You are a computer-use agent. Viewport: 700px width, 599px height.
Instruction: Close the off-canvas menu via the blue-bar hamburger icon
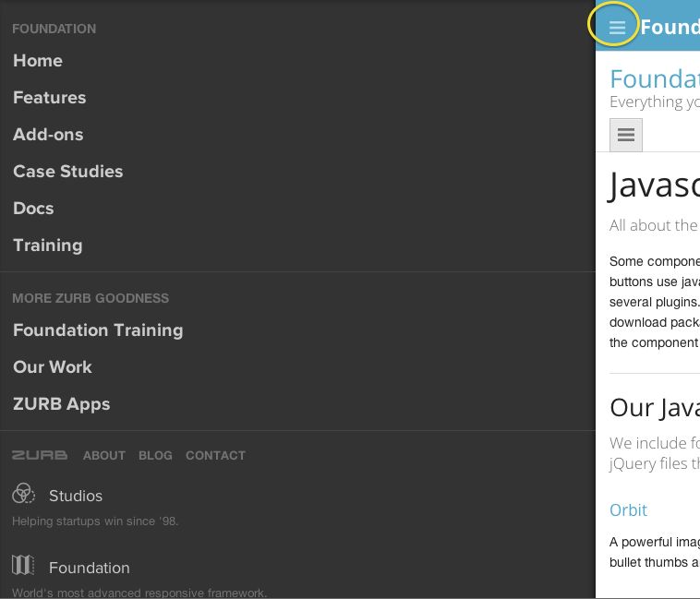[617, 27]
